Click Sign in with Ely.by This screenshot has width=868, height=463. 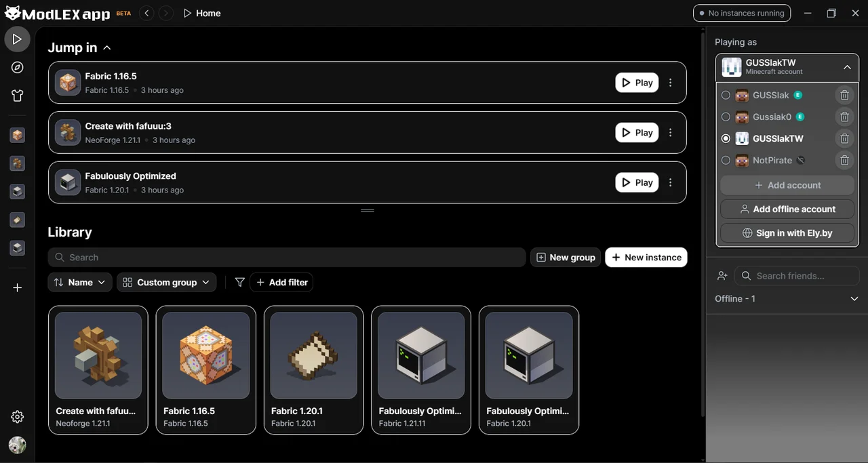click(x=787, y=233)
